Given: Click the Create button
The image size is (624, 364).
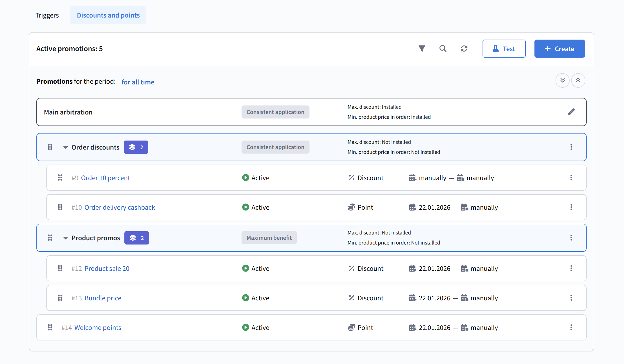Looking at the screenshot, I should click(559, 49).
